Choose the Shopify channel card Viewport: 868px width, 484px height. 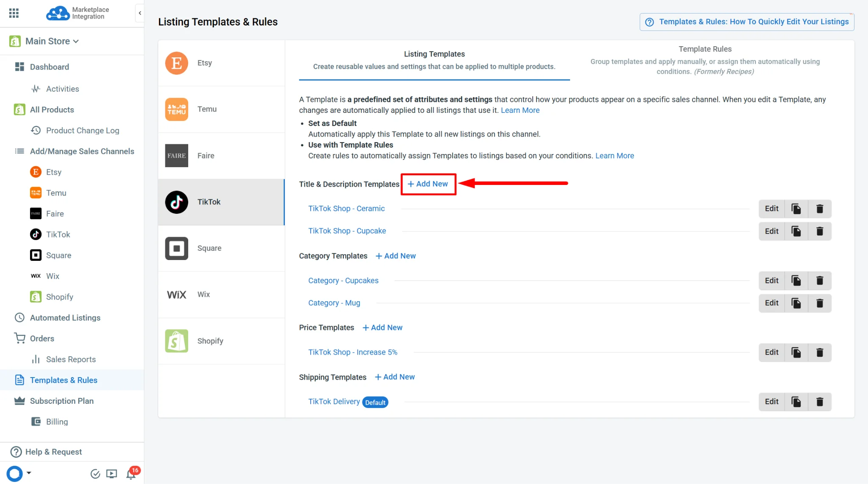221,341
